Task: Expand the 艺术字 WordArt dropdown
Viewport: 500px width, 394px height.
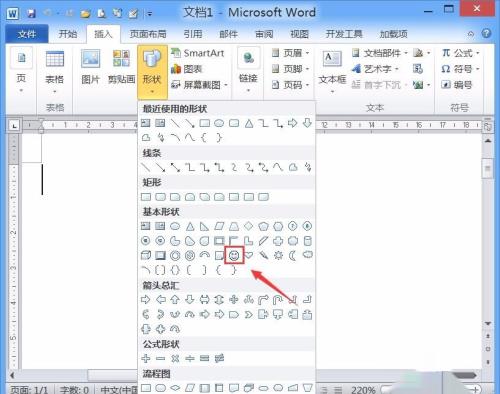Action: 376,69
